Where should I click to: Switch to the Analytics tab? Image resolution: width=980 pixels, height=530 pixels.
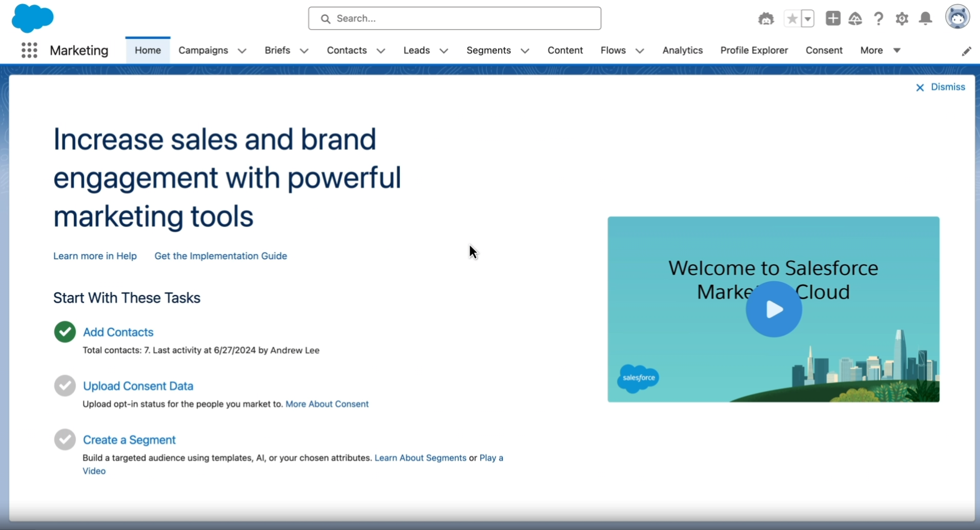(x=682, y=51)
